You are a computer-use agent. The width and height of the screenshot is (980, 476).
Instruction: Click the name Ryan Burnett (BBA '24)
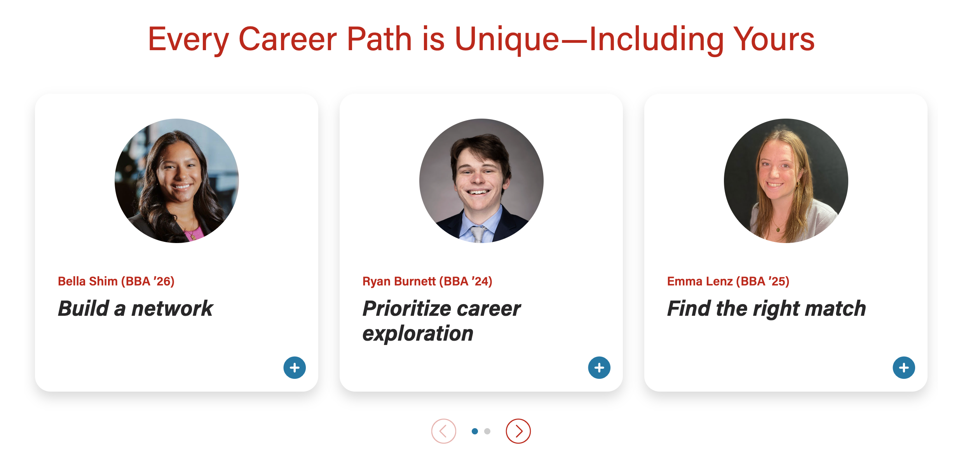(x=427, y=281)
